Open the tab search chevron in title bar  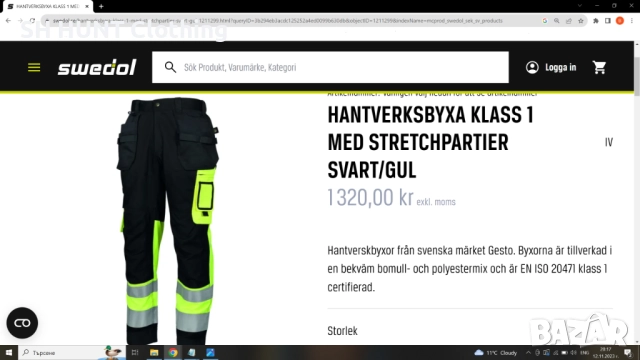(x=580, y=6)
